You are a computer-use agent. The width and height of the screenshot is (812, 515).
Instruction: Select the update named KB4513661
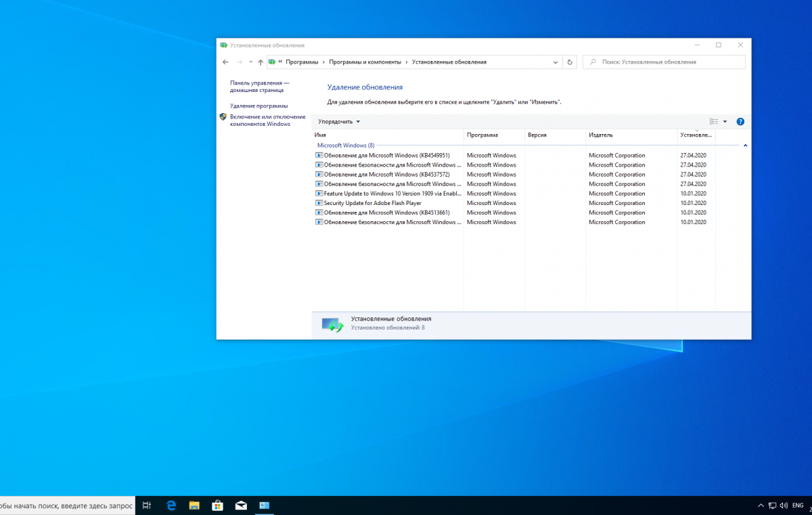386,212
